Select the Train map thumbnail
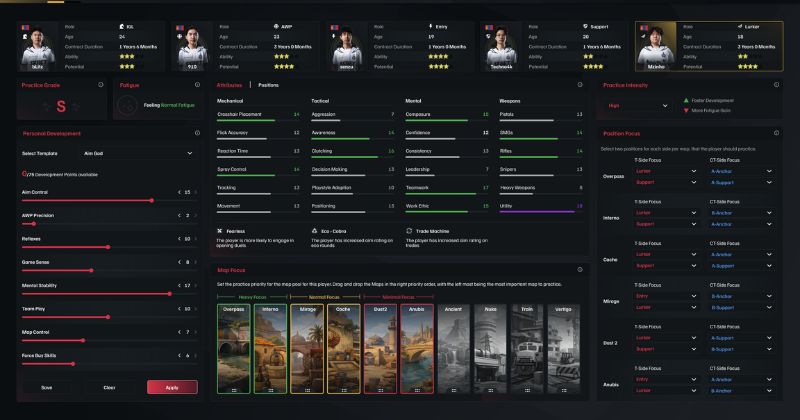800x420 pixels. point(527,349)
